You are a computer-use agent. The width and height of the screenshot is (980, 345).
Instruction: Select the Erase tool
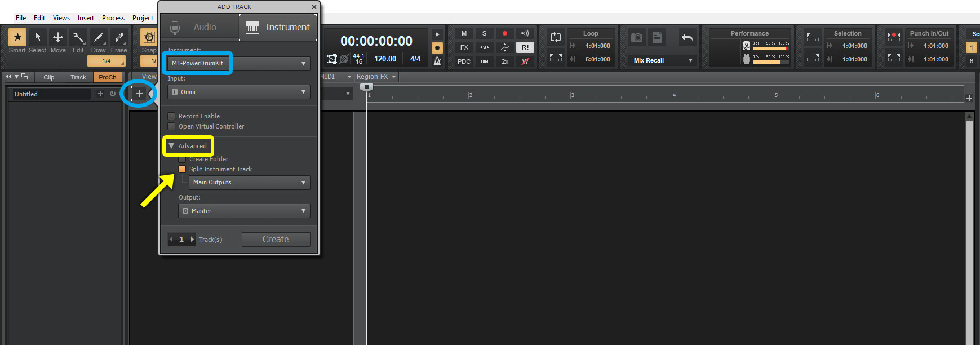[x=119, y=37]
